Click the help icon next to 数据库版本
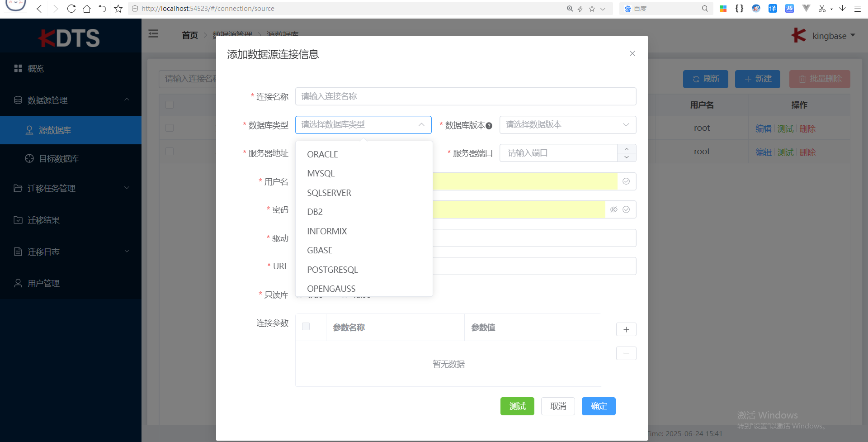Viewport: 868px width, 442px height. click(x=489, y=125)
